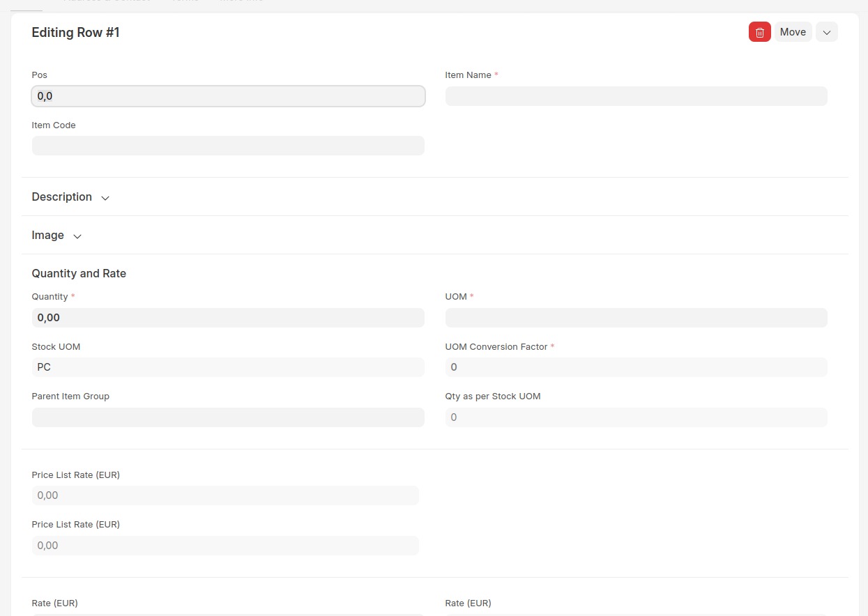868x616 pixels.
Task: Click the second Price List Rate (EUR) field
Action: point(225,546)
